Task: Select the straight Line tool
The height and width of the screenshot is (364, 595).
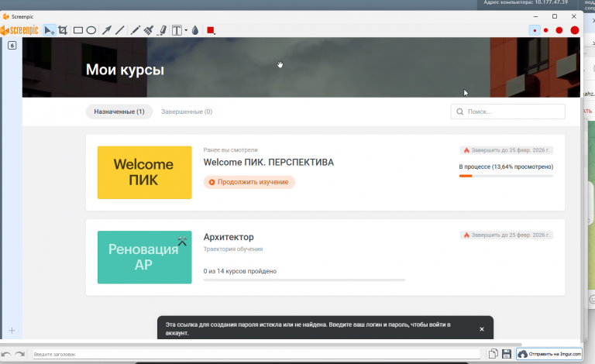Action: tap(119, 30)
